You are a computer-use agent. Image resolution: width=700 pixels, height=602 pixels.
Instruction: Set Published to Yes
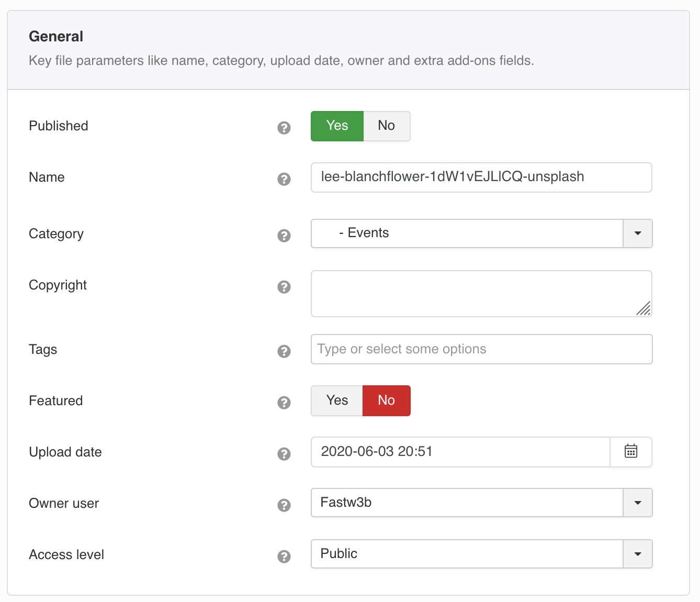point(337,126)
